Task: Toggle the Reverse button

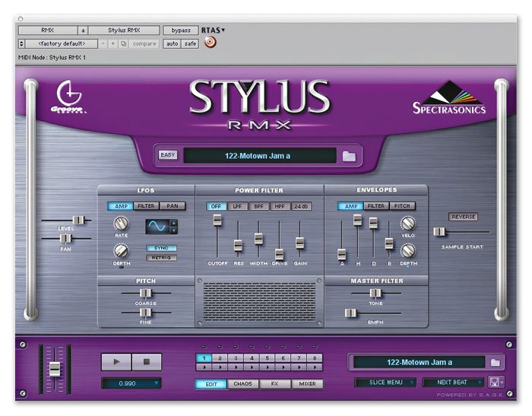Action: 463,217
